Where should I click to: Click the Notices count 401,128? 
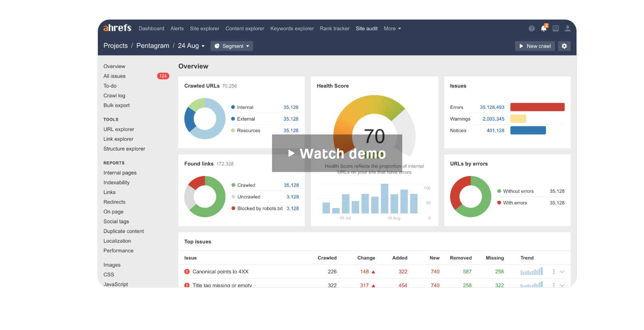pyautogui.click(x=495, y=130)
